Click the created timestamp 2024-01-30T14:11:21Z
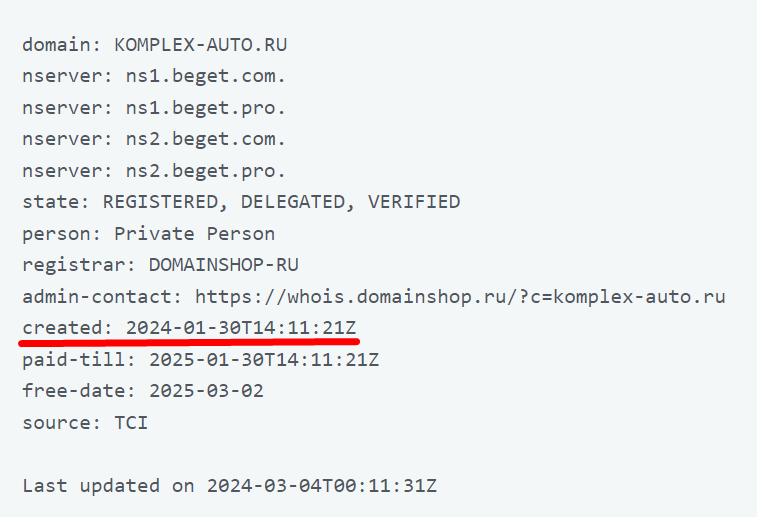This screenshot has height=517, width=757. (x=241, y=328)
